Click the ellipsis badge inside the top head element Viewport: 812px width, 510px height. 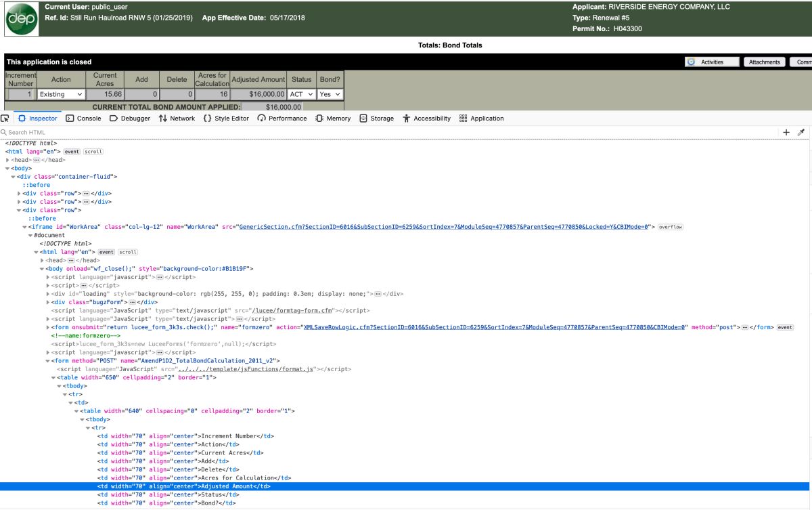pos(37,160)
